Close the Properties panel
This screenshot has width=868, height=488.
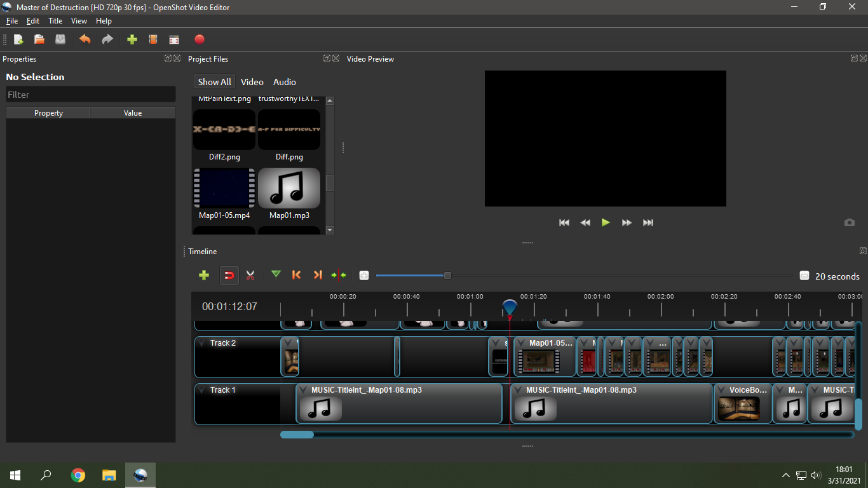(177, 58)
